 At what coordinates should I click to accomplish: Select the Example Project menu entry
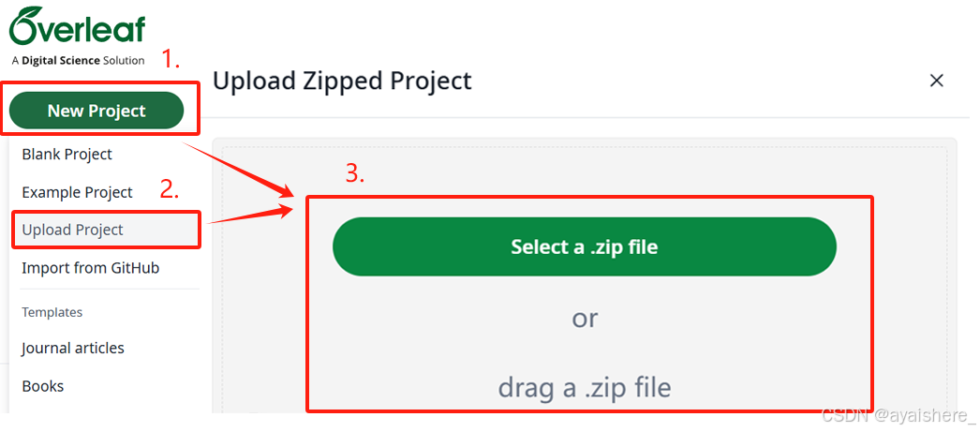(x=78, y=192)
